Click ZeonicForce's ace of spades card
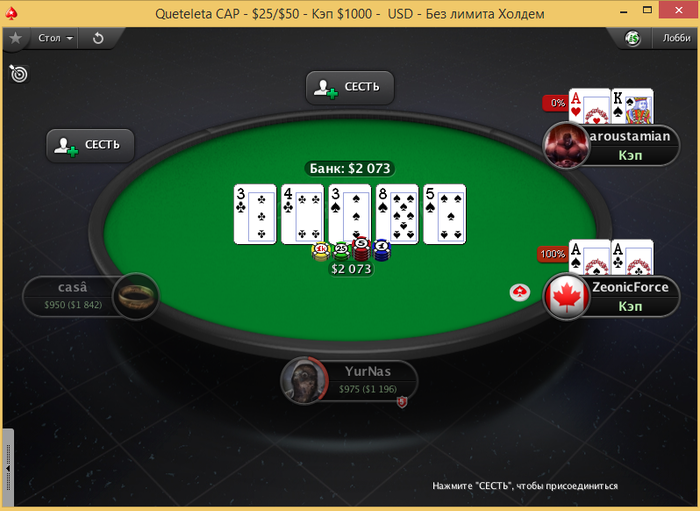This screenshot has width=700, height=511. click(x=589, y=258)
